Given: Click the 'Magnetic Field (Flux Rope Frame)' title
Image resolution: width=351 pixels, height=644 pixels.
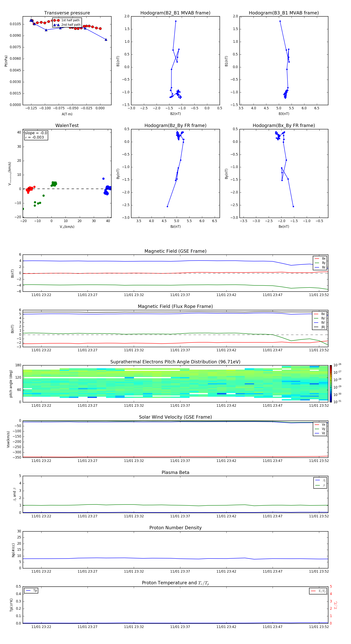Looking at the screenshot, I should [175, 307].
